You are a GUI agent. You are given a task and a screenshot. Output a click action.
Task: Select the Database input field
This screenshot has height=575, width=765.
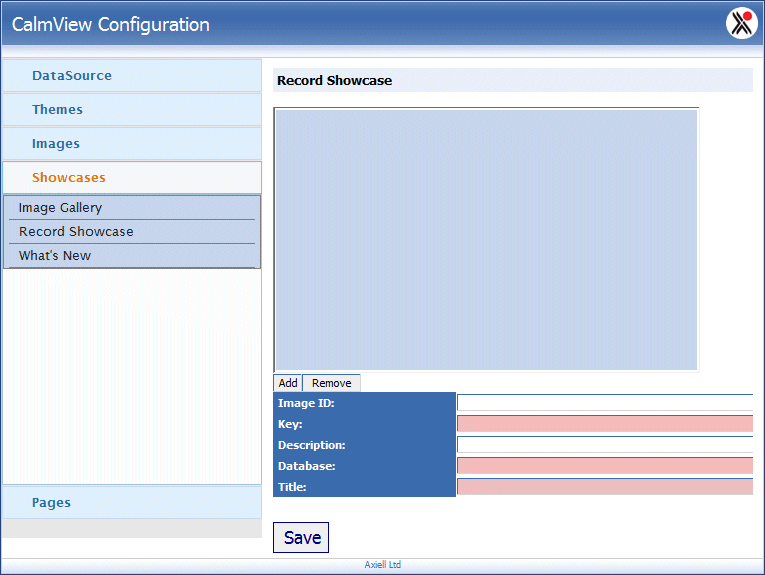[x=604, y=466]
